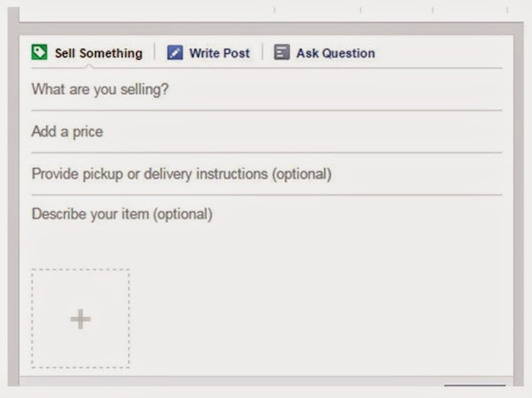Screen dimensions: 532x398
Task: Click into the 'Add a price' field
Action: coord(267,132)
